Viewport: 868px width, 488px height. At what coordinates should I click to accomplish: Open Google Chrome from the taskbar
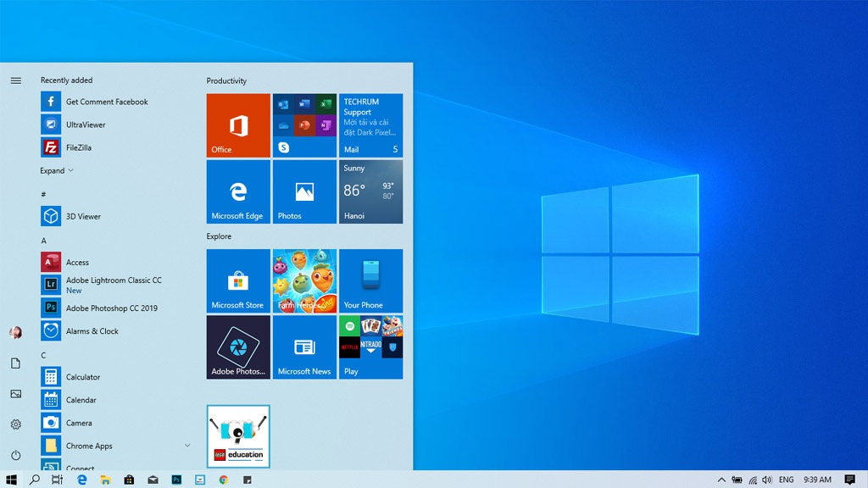point(224,480)
